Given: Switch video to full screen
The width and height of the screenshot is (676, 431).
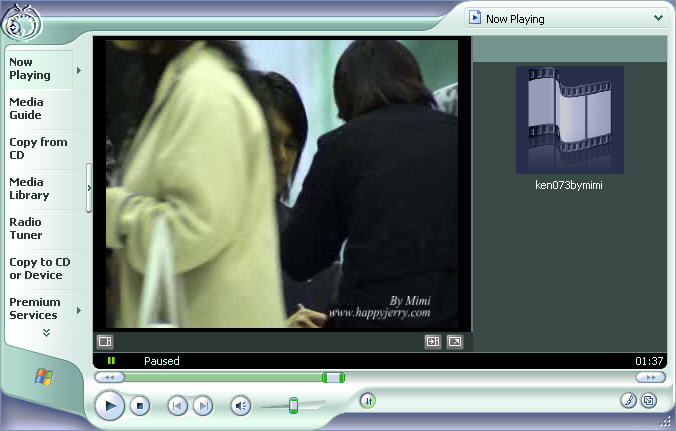Looking at the screenshot, I should tap(454, 341).
